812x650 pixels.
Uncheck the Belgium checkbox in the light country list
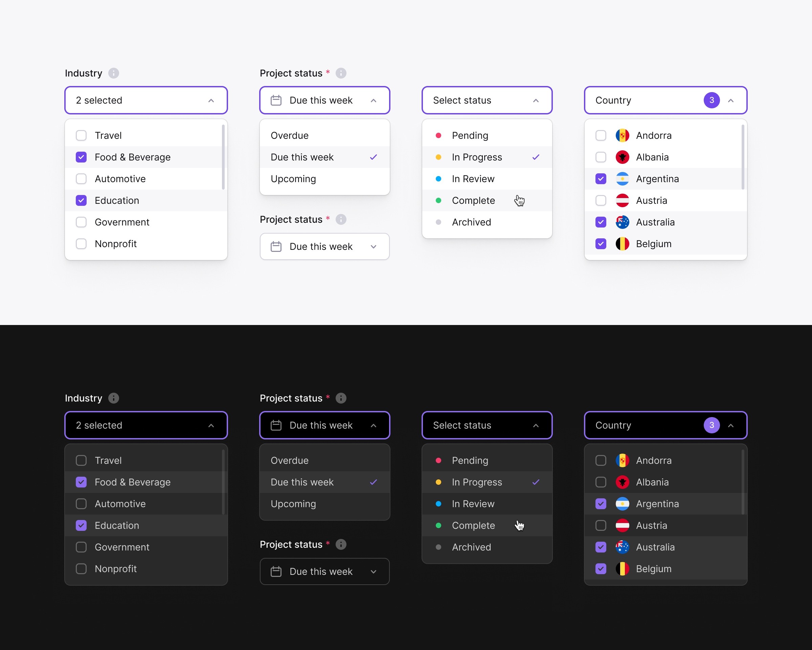tap(601, 244)
